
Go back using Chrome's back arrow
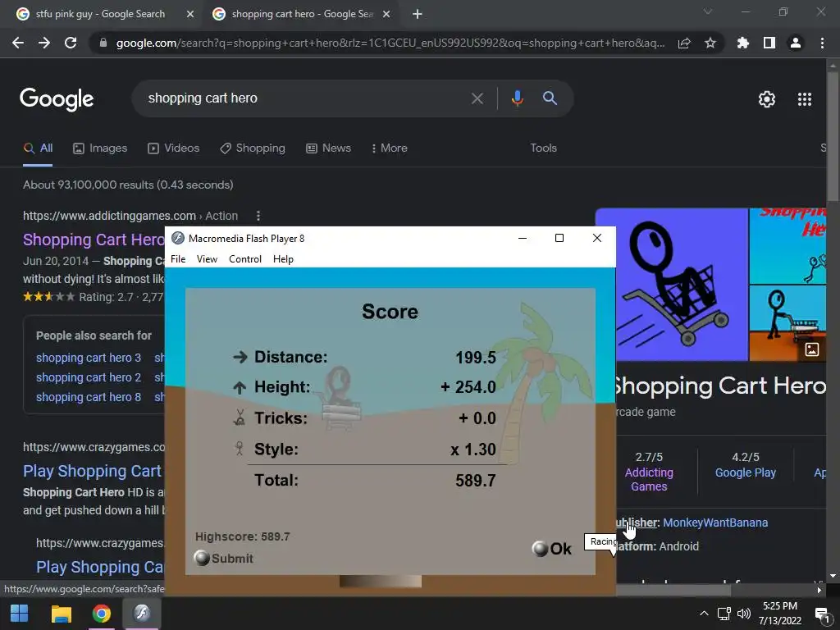point(18,43)
